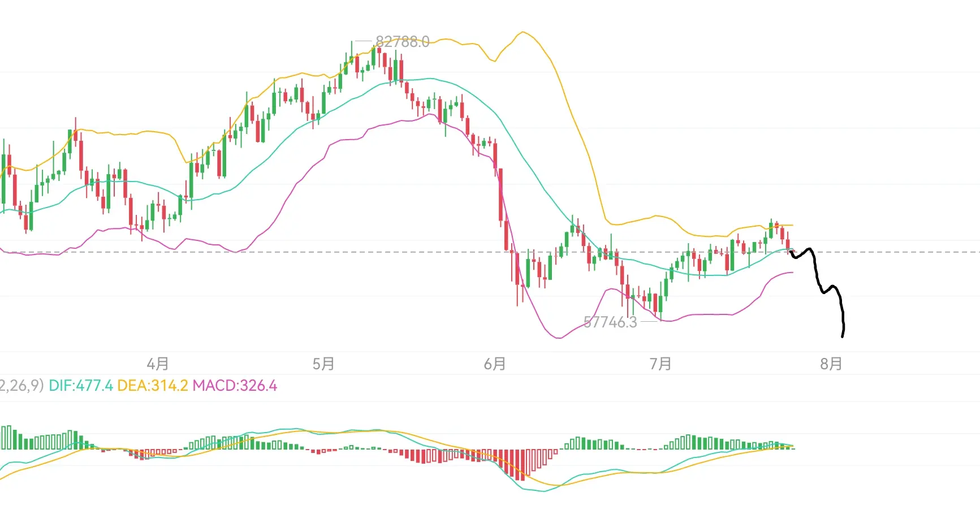The image size is (980, 505).
Task: Click the 82788.0 high price label
Action: tap(402, 42)
